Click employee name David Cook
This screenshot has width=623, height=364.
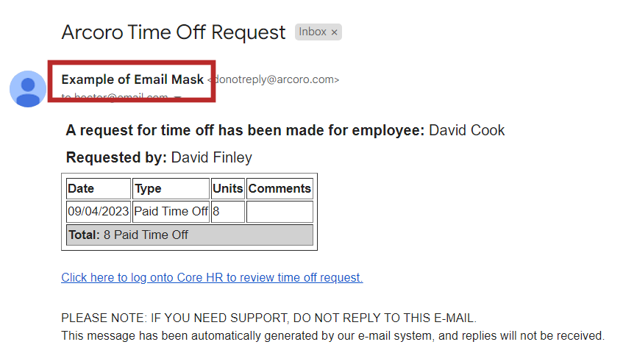coord(466,131)
